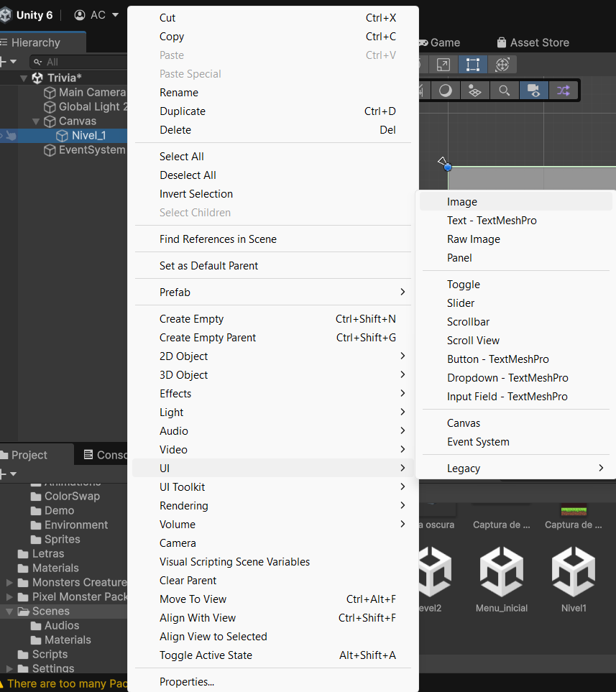Toggle pickability hand icon for Nivel_1
This screenshot has width=616, height=692.
[x=12, y=136]
